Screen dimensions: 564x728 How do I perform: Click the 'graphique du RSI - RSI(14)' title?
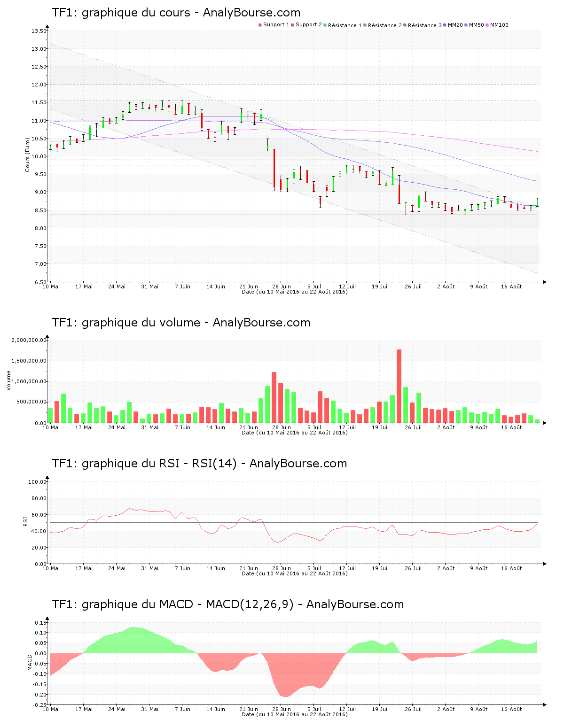click(159, 464)
